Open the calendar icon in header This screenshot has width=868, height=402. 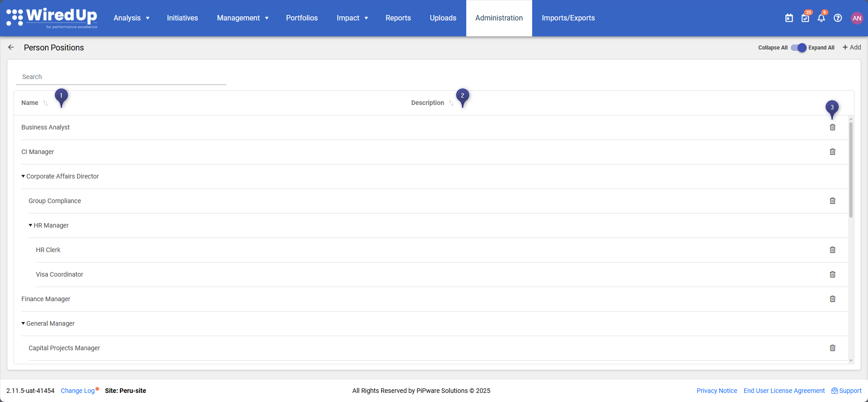point(789,18)
